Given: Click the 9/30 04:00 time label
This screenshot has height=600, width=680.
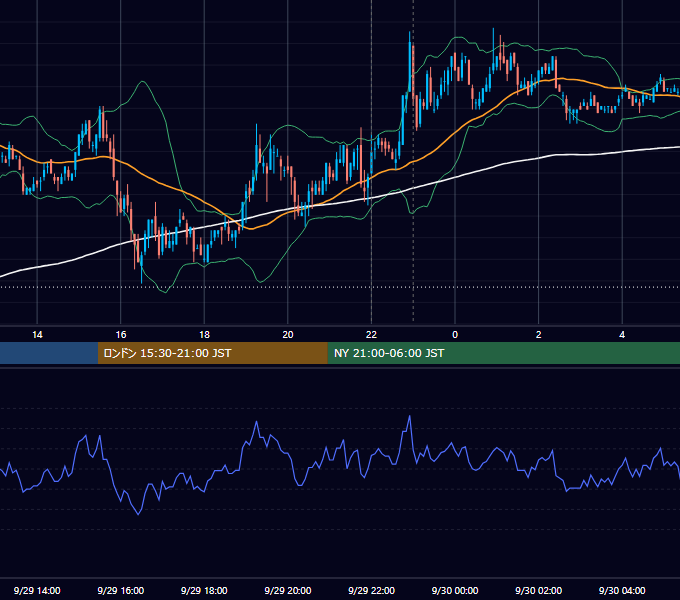Looking at the screenshot, I should [x=622, y=590].
